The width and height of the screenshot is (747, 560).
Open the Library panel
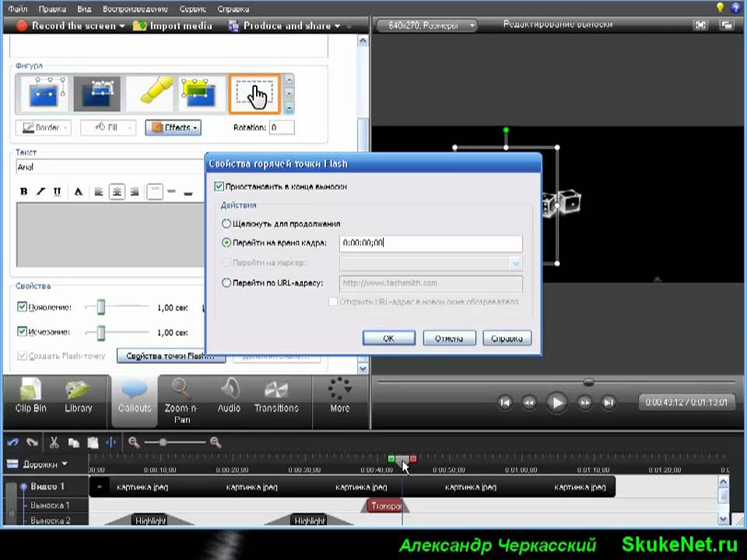tap(79, 395)
